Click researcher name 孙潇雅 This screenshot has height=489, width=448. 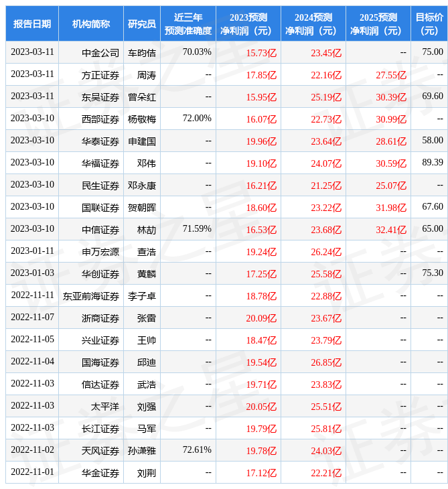(142, 451)
